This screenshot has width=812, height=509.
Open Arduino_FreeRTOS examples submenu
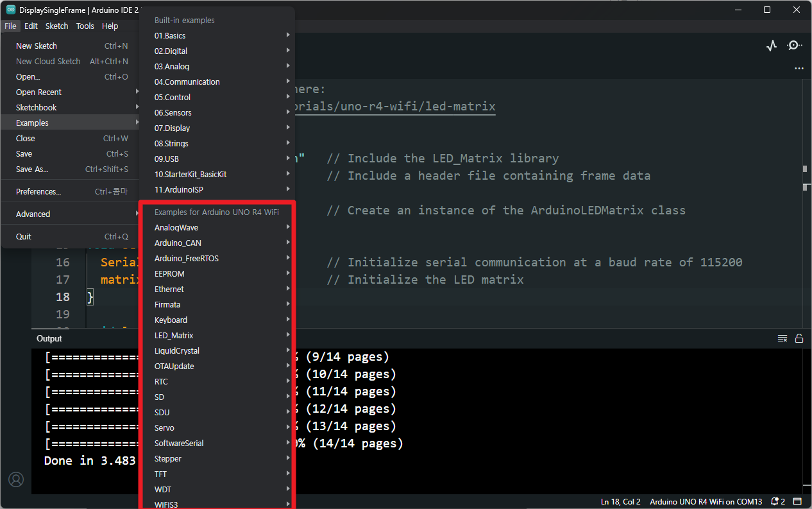[217, 259]
